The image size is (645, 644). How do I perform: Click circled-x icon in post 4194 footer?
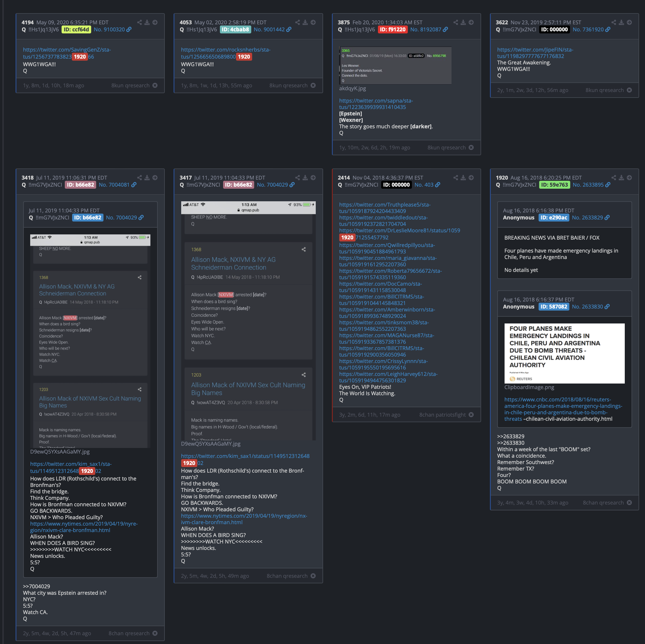click(x=155, y=86)
